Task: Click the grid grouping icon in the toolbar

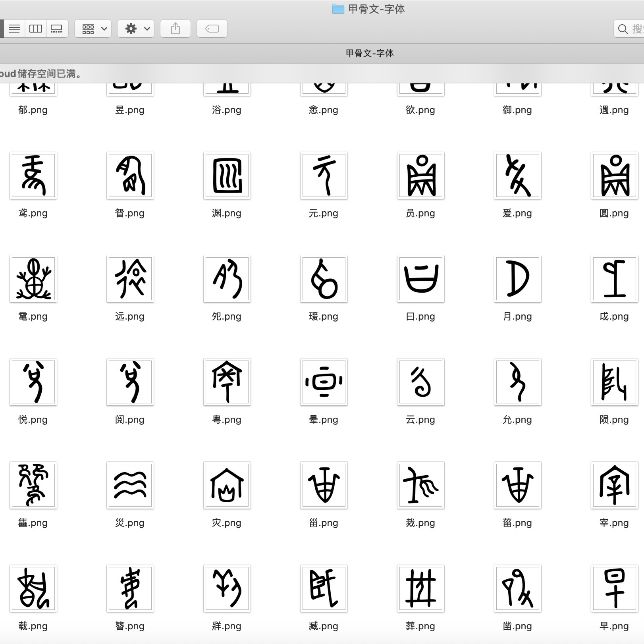Action: pos(88,28)
